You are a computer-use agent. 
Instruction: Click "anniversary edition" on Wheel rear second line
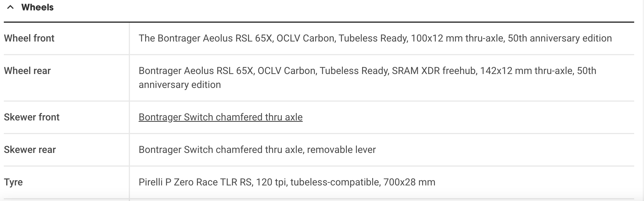click(x=180, y=85)
